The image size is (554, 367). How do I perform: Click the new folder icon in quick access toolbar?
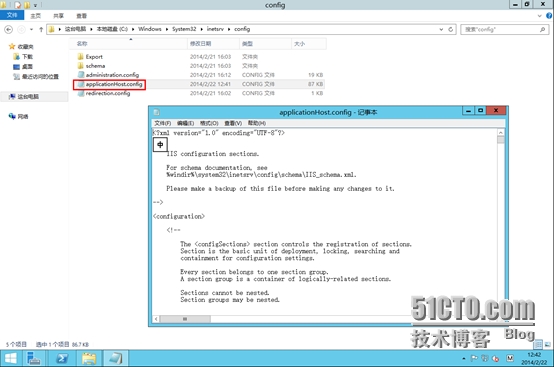pyautogui.click(x=27, y=5)
